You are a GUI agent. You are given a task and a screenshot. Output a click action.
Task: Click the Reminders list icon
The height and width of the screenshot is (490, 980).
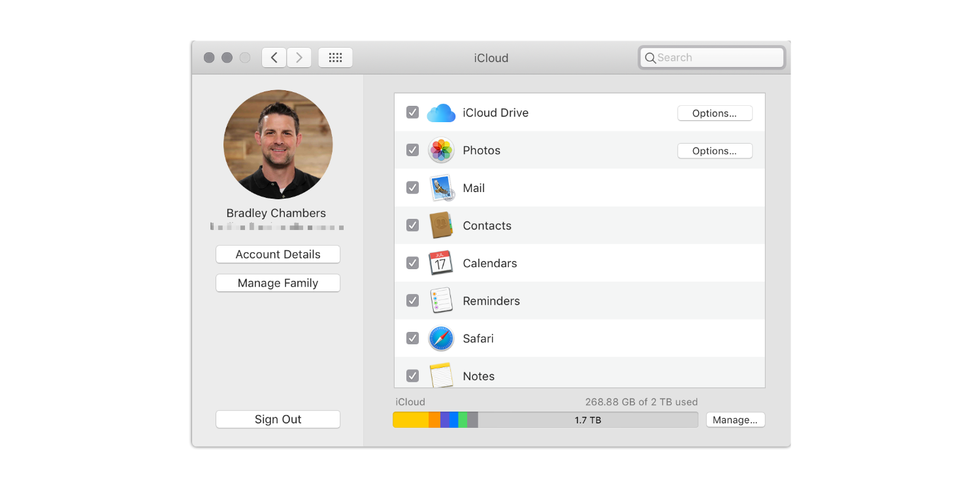[x=441, y=301]
